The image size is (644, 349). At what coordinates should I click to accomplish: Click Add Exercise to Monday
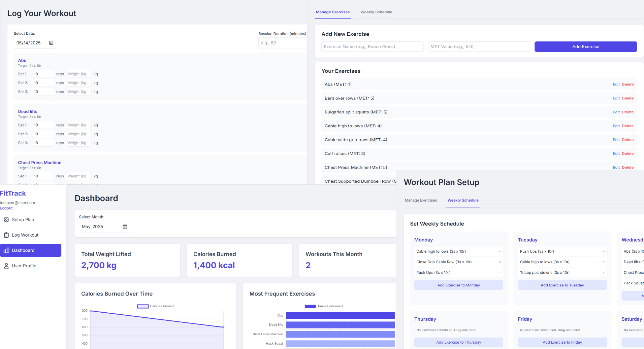458,285
